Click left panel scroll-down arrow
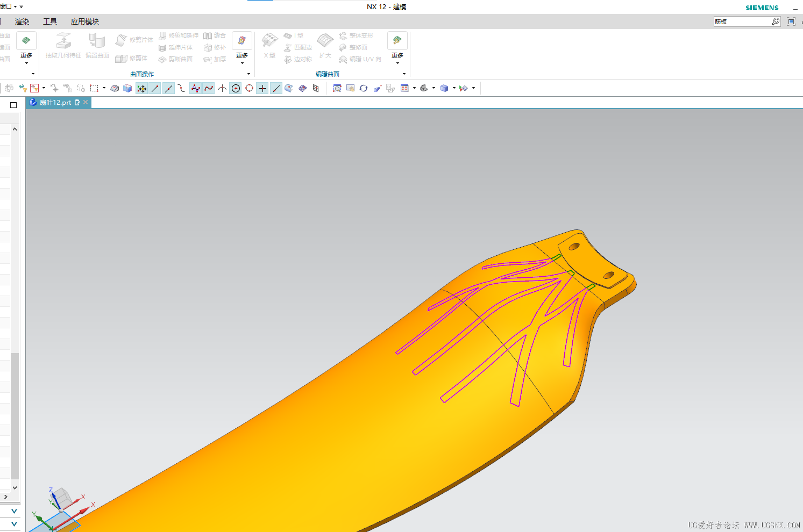 point(15,488)
